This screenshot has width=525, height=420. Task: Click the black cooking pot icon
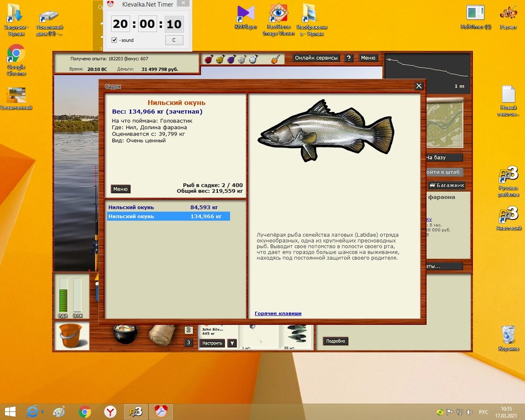(125, 333)
